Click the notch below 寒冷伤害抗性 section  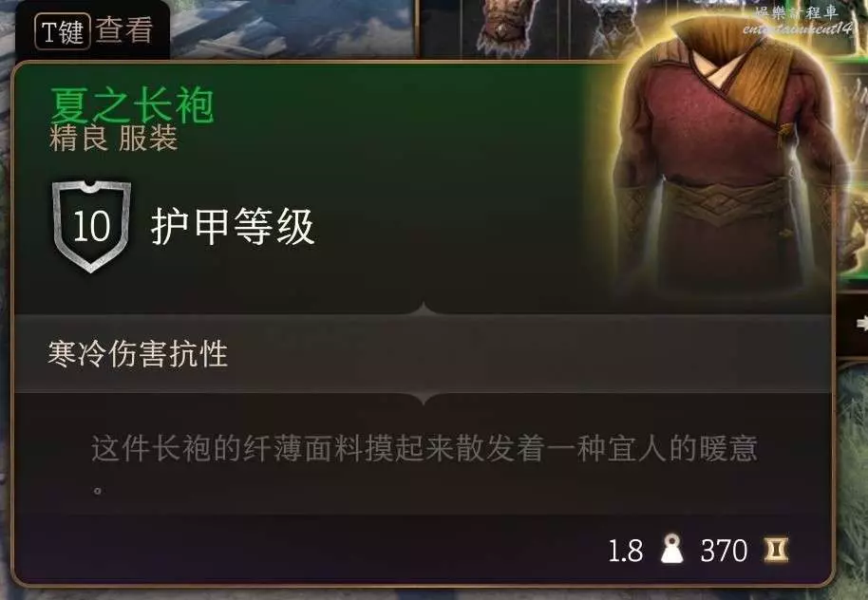[x=424, y=398]
